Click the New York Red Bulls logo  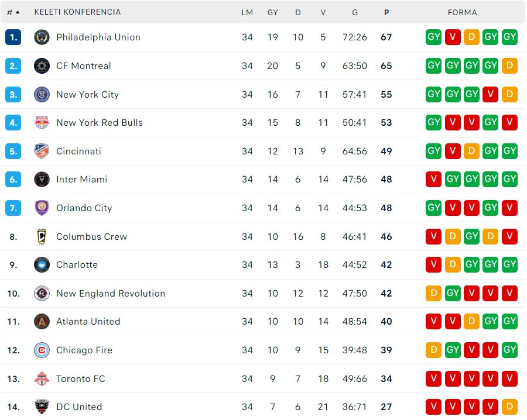pyautogui.click(x=42, y=122)
